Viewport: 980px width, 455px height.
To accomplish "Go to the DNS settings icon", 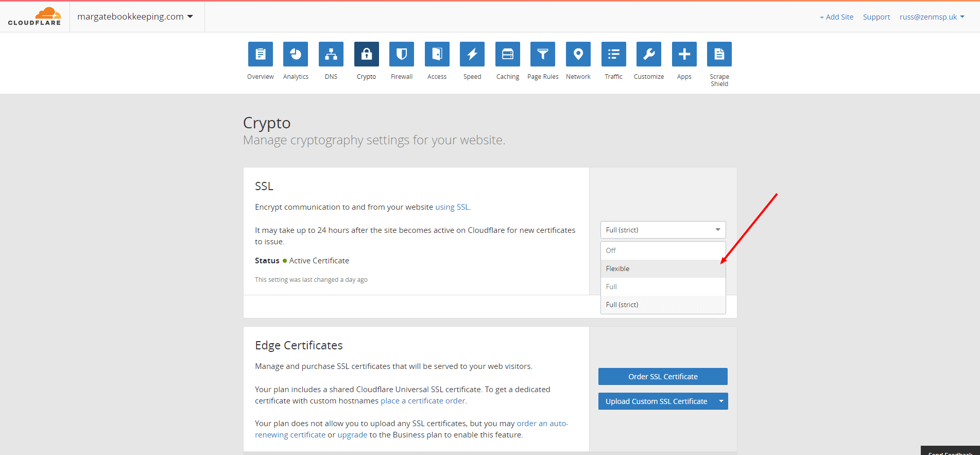I will pos(331,54).
